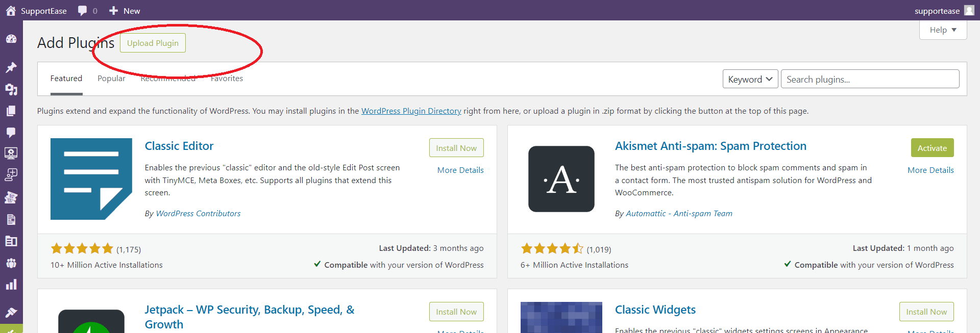Image resolution: width=980 pixels, height=333 pixels.
Task: Visit WordPress Contributors author link
Action: pos(198,214)
